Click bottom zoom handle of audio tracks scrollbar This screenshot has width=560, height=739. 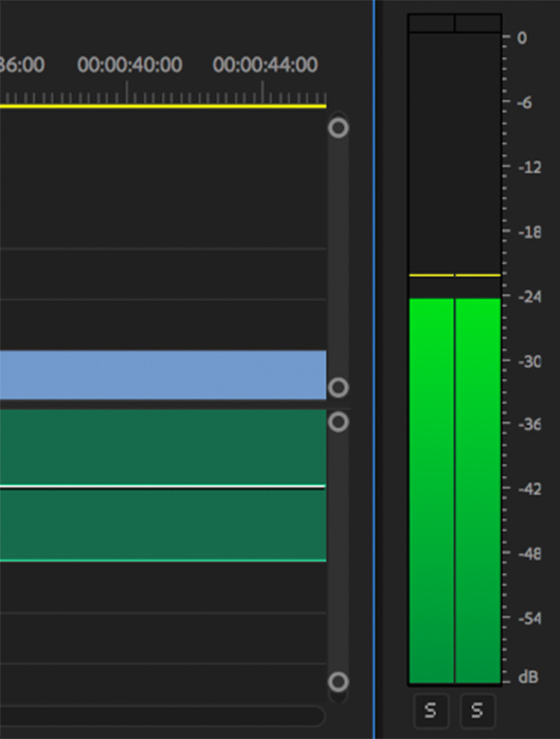click(338, 682)
